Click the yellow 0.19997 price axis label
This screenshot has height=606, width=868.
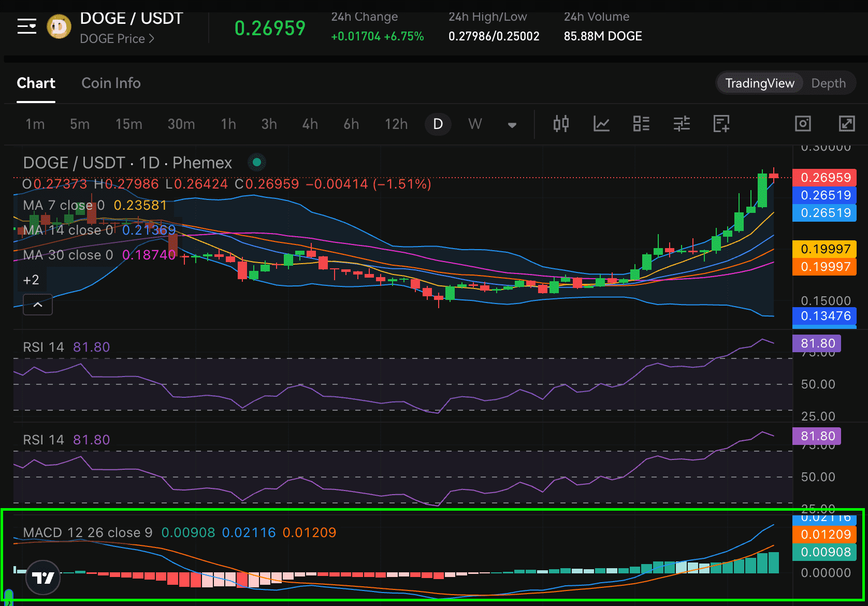click(824, 249)
